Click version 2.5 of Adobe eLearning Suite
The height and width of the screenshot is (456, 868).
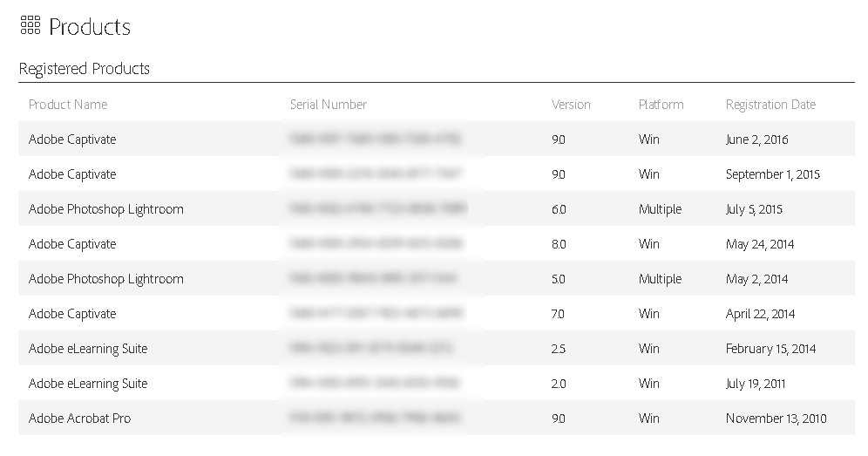pyautogui.click(x=559, y=349)
